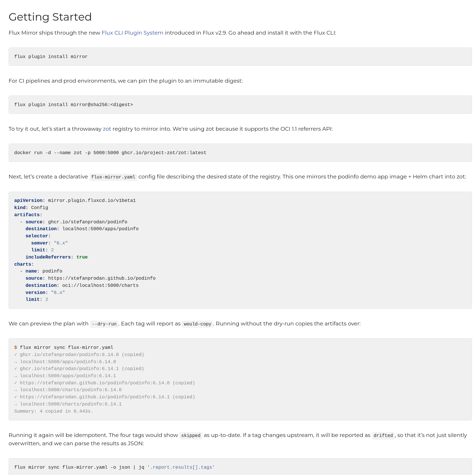476x475 pixels.
Task: Click the Getting Started heading
Action: (x=50, y=17)
